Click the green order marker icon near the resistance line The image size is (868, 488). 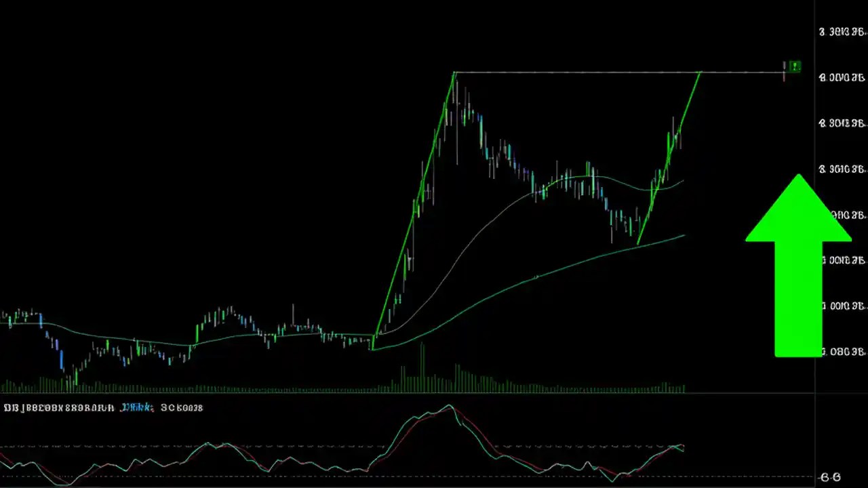coord(793,66)
